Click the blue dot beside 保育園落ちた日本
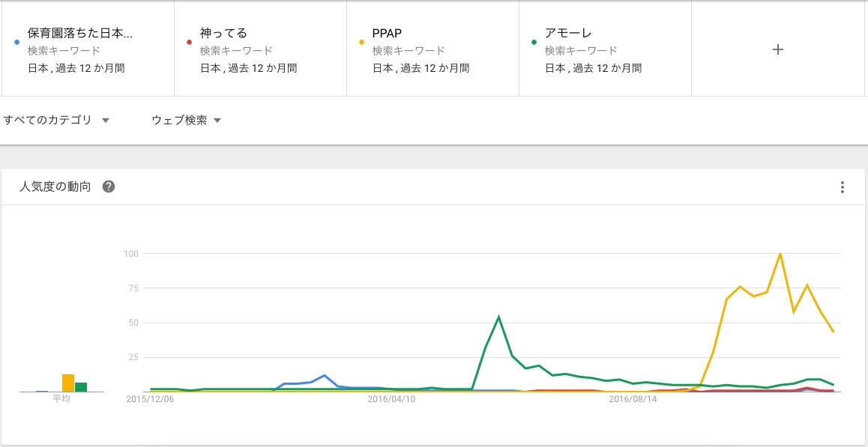Image resolution: width=868 pixels, height=447 pixels. 16,42
